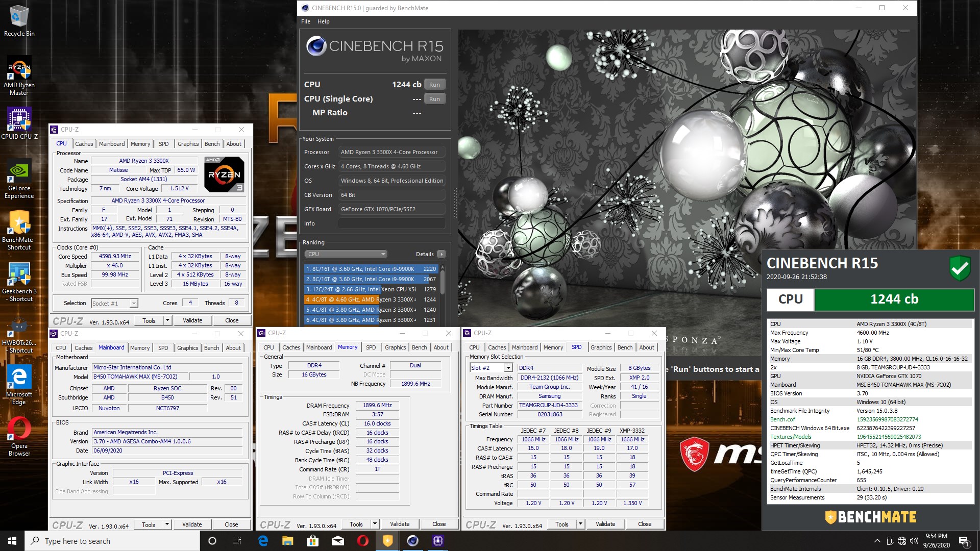Launch Edge from the taskbar
Screen dimensions: 980x551
pyautogui.click(x=263, y=541)
